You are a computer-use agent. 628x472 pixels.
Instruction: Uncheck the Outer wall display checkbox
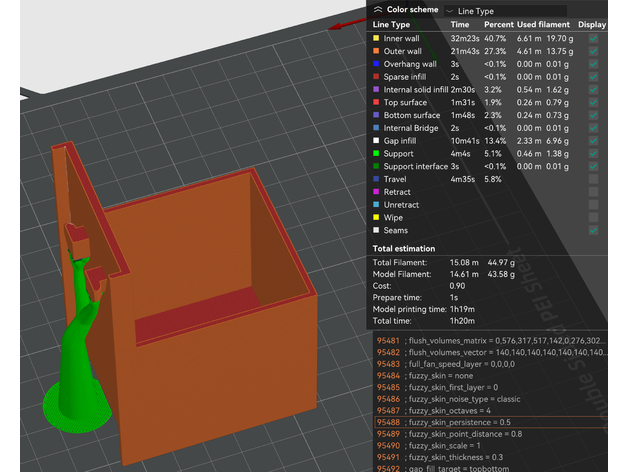[593, 51]
